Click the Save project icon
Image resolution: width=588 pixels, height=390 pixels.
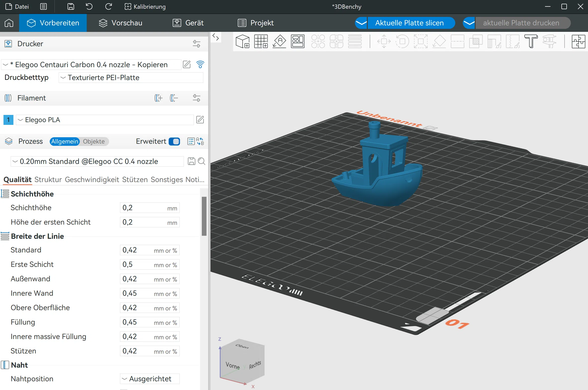[x=71, y=6]
